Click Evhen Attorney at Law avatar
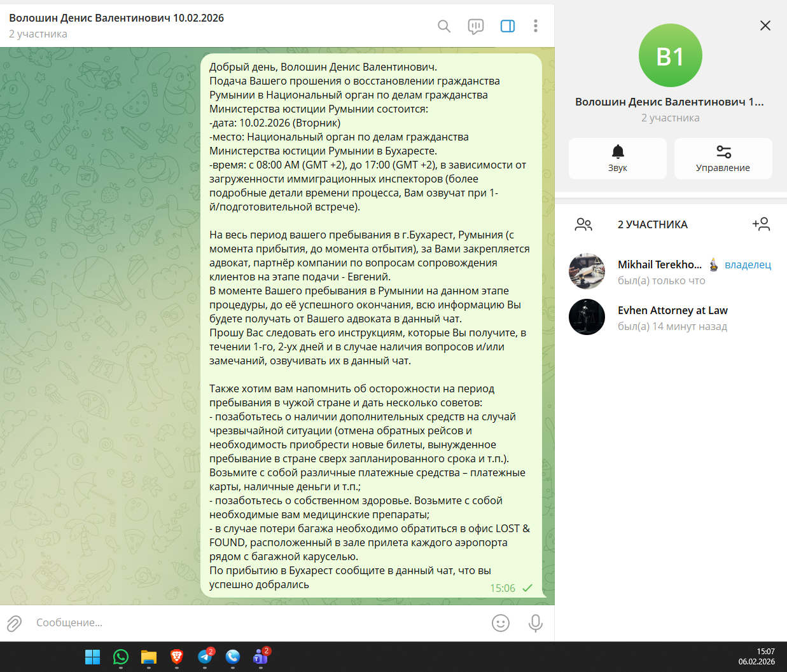 587,317
